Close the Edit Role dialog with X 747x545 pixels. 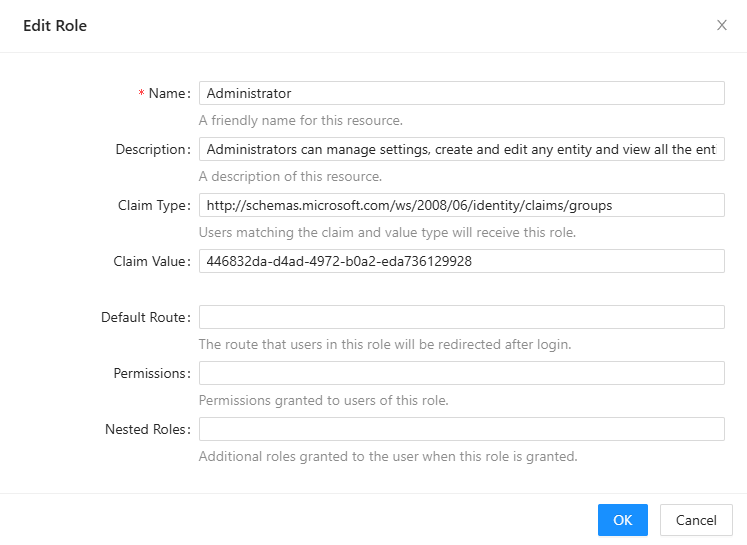click(x=721, y=26)
